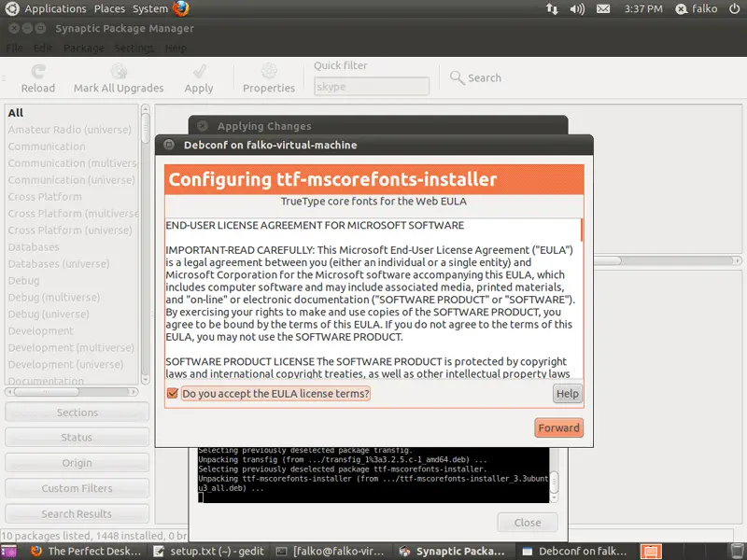Open the volume control icon
747x560 pixels.
tap(577, 8)
